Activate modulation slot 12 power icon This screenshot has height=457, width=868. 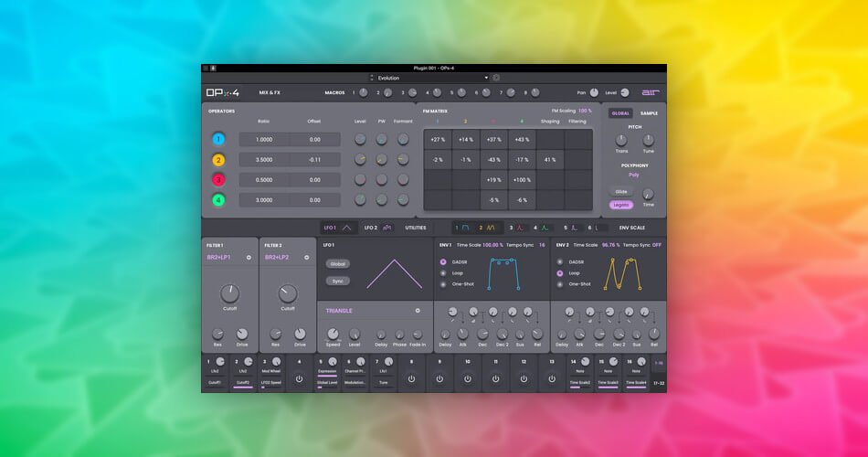click(524, 379)
